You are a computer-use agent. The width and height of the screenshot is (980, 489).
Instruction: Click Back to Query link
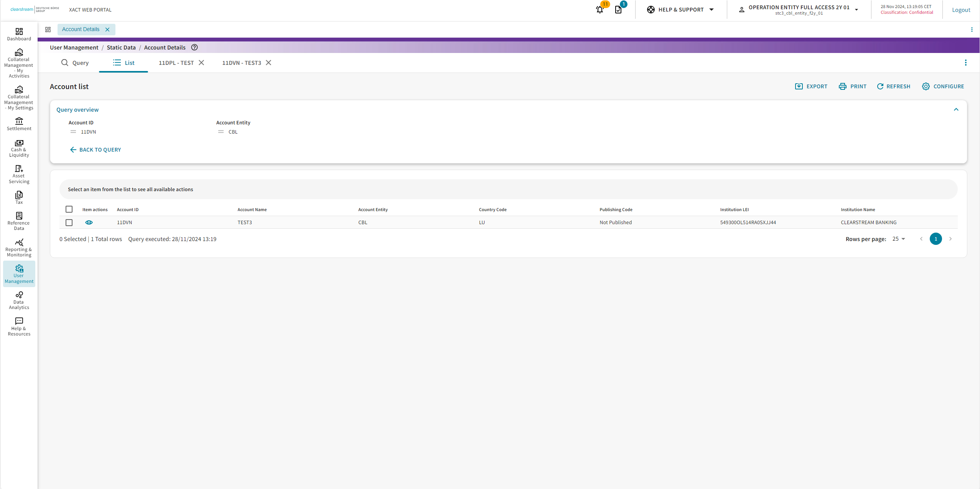click(x=96, y=150)
